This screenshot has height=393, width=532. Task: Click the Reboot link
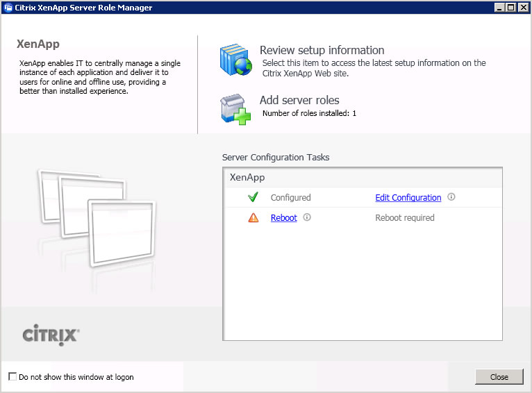pyautogui.click(x=283, y=218)
